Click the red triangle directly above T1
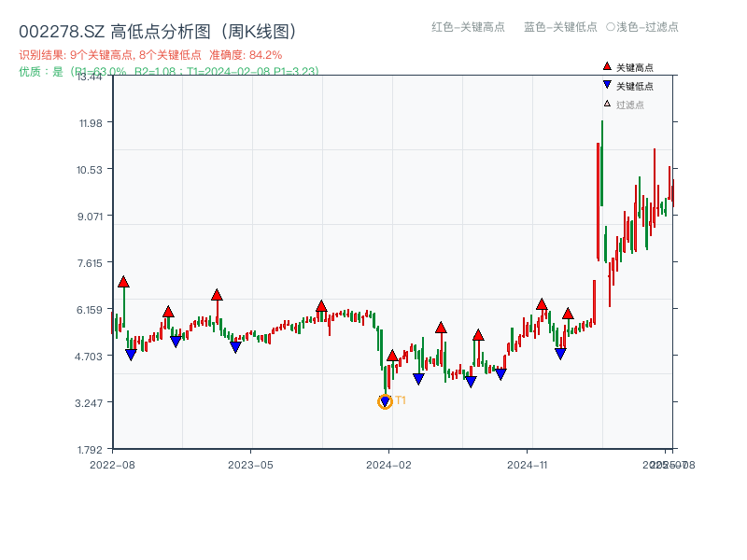This screenshot has height=560, width=747. point(392,356)
